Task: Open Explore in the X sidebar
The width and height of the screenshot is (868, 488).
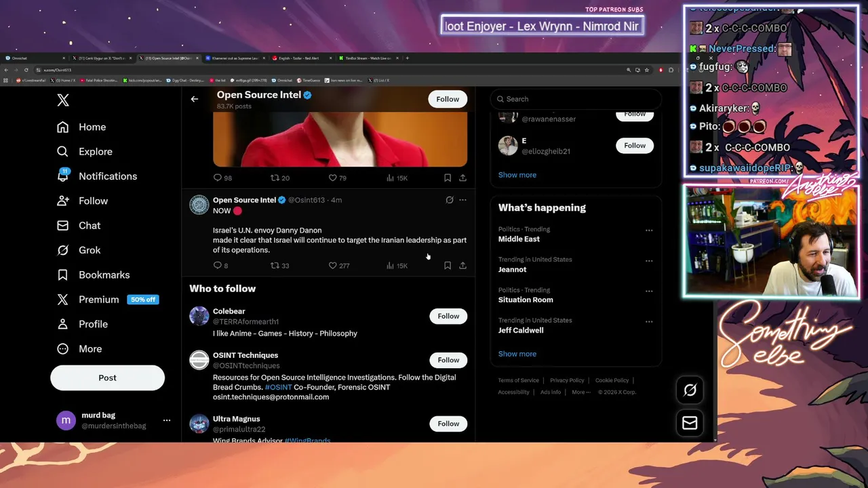Action: tap(85, 152)
